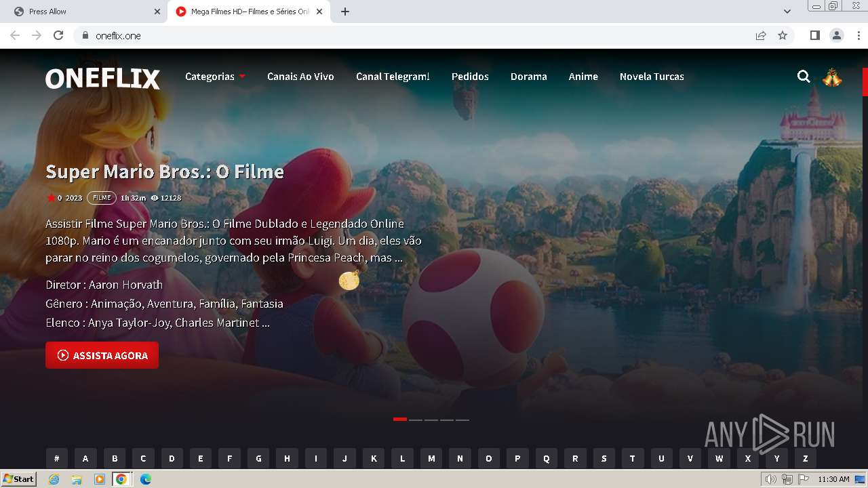The width and height of the screenshot is (868, 488).
Task: Open the Dorama section
Action: 529,77
